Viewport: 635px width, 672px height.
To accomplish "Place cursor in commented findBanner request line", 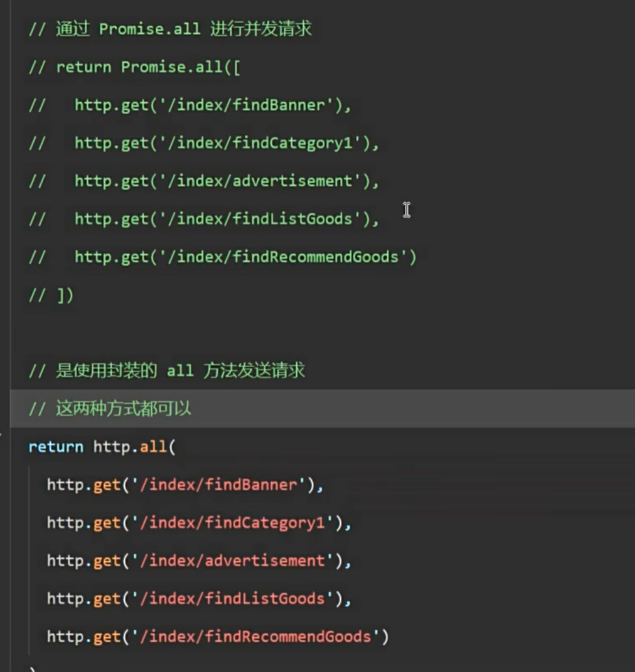I will [x=212, y=105].
